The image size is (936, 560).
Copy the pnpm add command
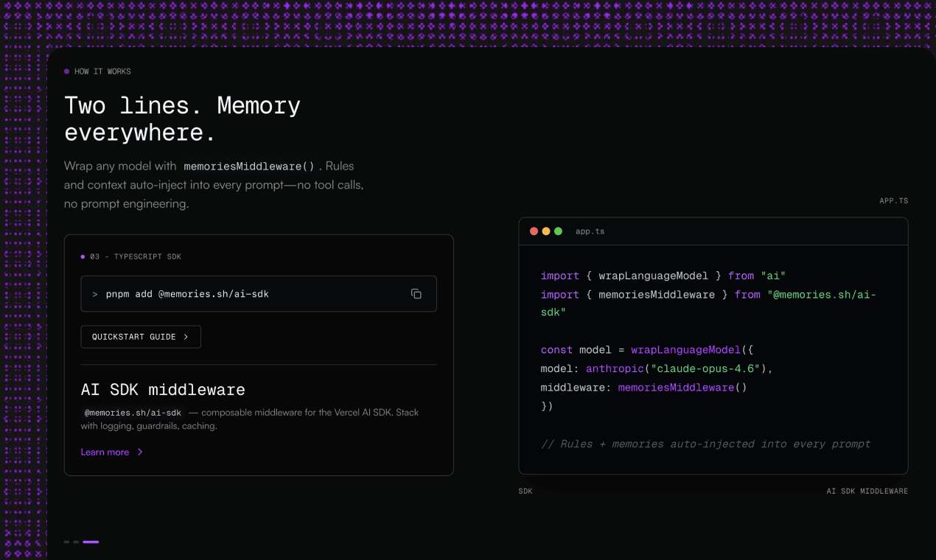pyautogui.click(x=416, y=293)
